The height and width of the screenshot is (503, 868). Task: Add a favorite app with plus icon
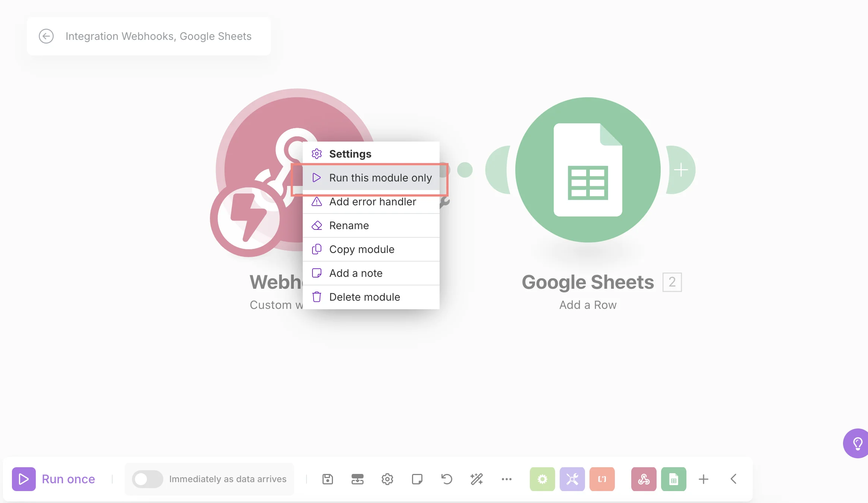704,479
